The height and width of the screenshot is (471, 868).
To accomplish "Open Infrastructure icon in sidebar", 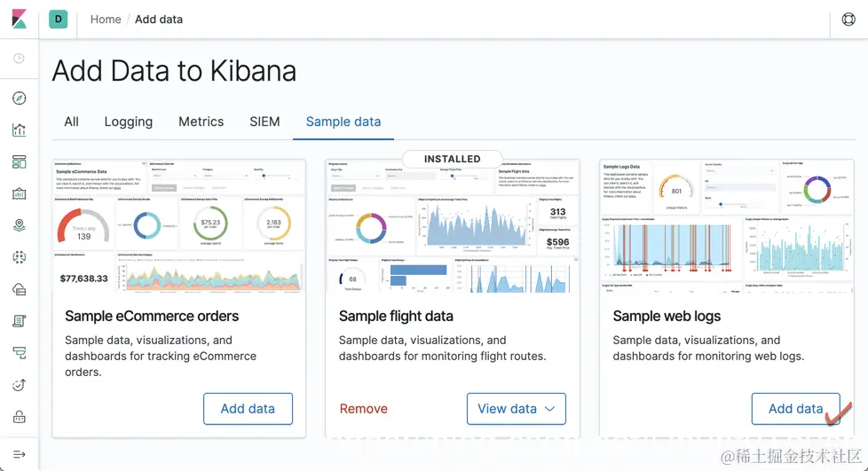I will 19,289.
